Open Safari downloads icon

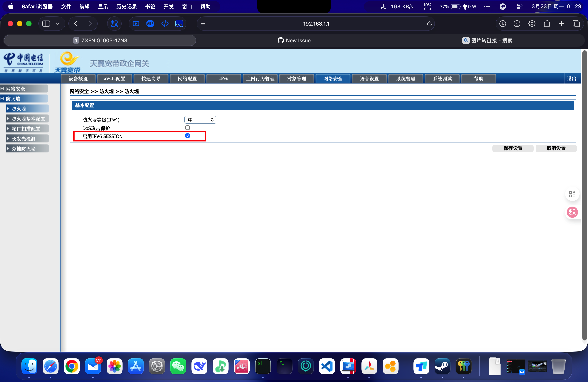503,24
